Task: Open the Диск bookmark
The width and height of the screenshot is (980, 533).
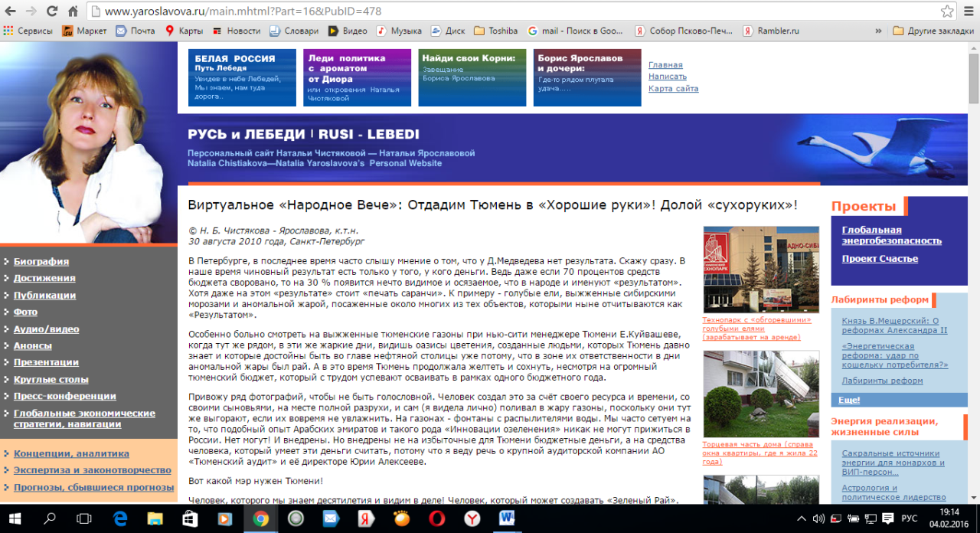Action: click(448, 31)
